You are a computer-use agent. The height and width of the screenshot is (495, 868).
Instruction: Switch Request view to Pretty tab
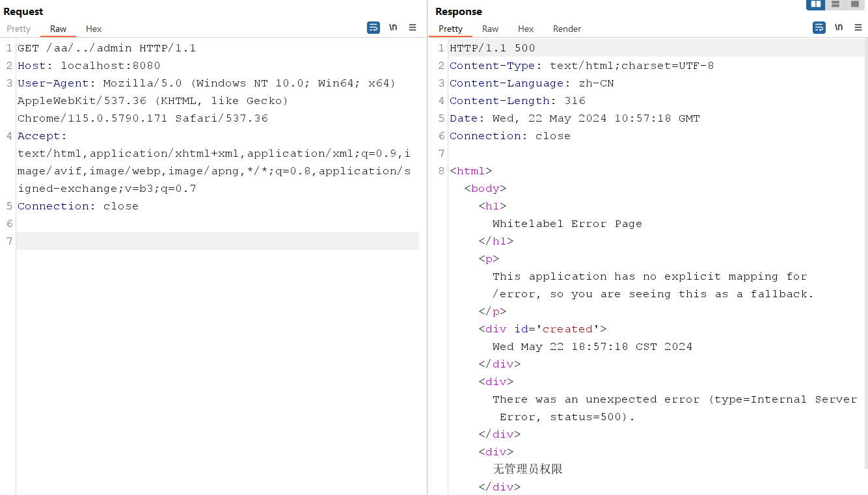click(x=19, y=29)
